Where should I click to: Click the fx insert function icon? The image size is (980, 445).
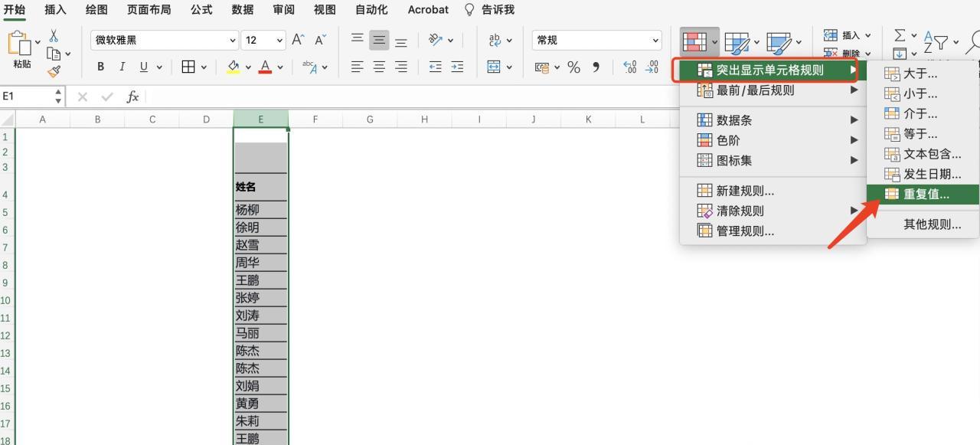pyautogui.click(x=132, y=97)
